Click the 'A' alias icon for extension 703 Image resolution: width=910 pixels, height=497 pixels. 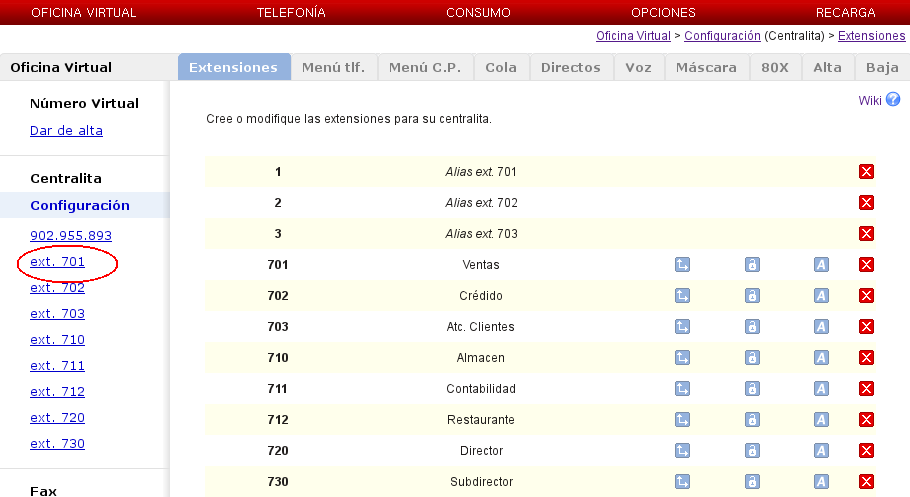coord(821,327)
